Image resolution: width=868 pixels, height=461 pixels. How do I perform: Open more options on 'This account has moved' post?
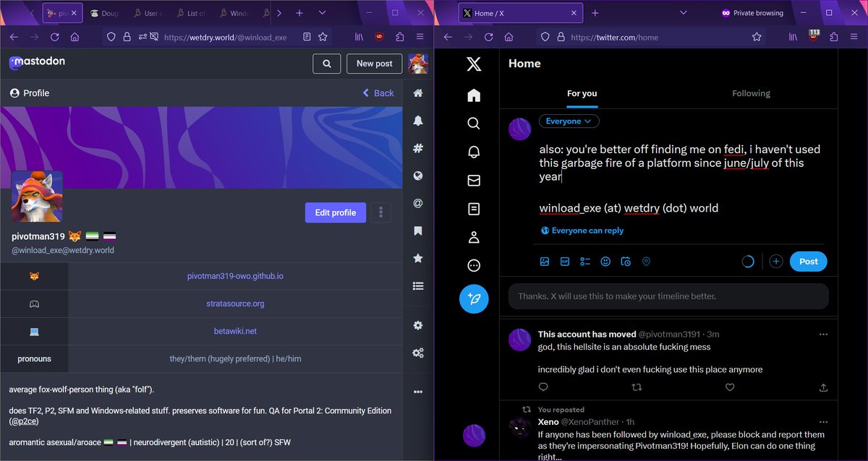coord(823,335)
